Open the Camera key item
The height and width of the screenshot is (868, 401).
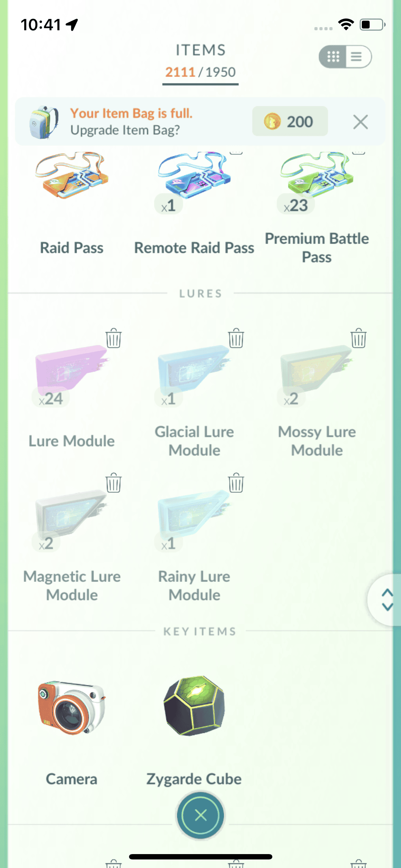tap(71, 707)
